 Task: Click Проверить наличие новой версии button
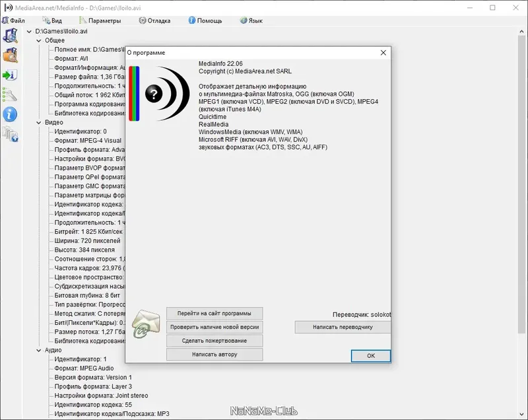(214, 327)
